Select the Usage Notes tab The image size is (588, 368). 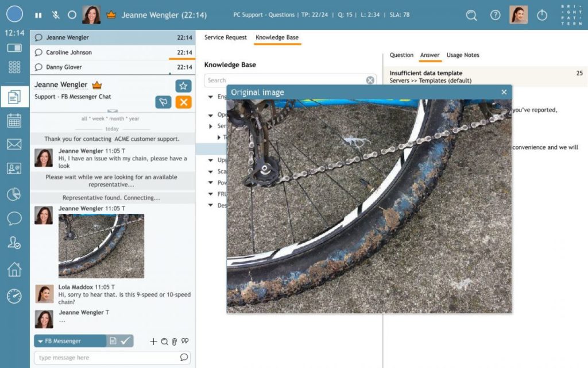coord(462,55)
